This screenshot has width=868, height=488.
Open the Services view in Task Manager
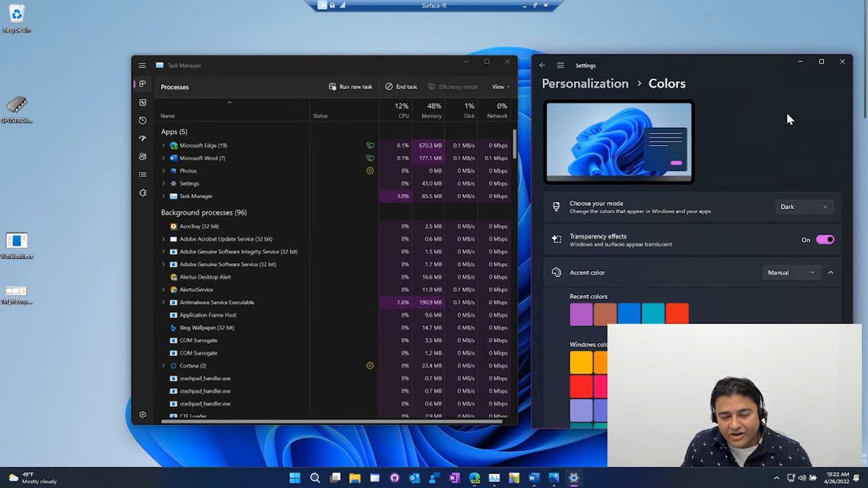pyautogui.click(x=142, y=192)
